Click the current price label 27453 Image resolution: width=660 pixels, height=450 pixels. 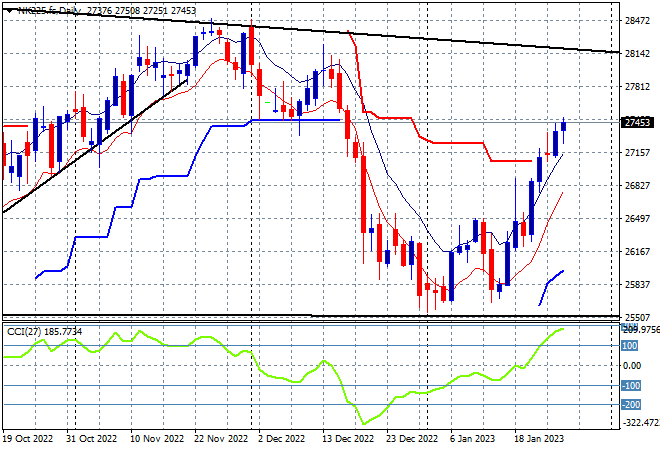pyautogui.click(x=637, y=122)
